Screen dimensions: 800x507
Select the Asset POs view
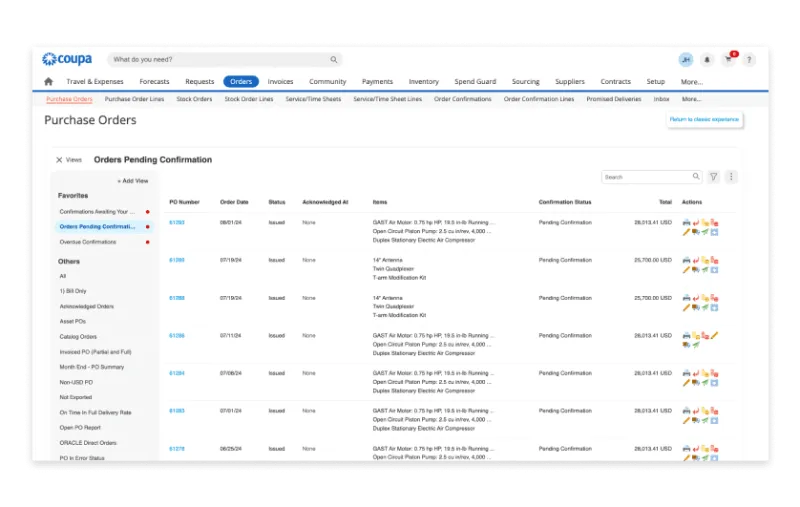click(72, 322)
